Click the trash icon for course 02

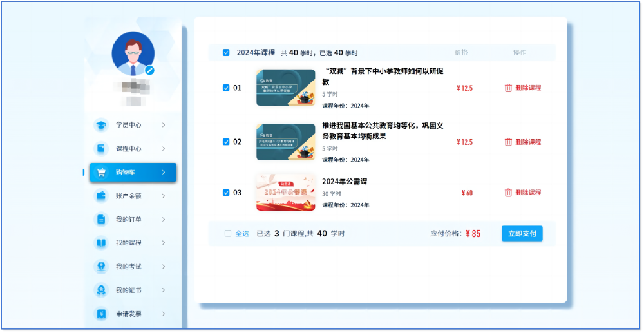pyautogui.click(x=508, y=142)
